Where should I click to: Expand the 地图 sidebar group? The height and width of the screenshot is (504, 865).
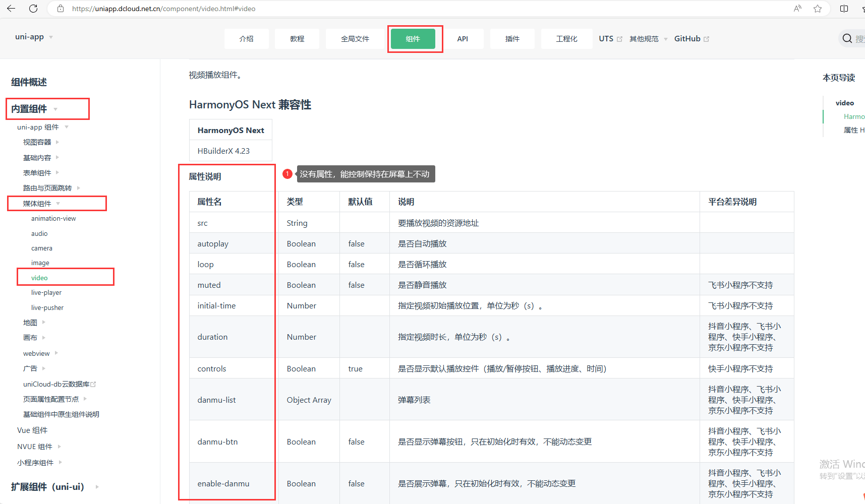coord(34,323)
